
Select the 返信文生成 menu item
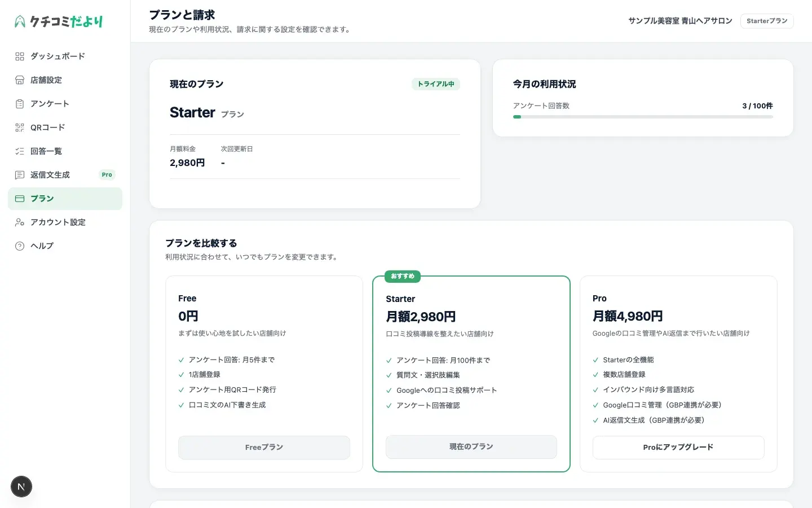[x=65, y=175]
